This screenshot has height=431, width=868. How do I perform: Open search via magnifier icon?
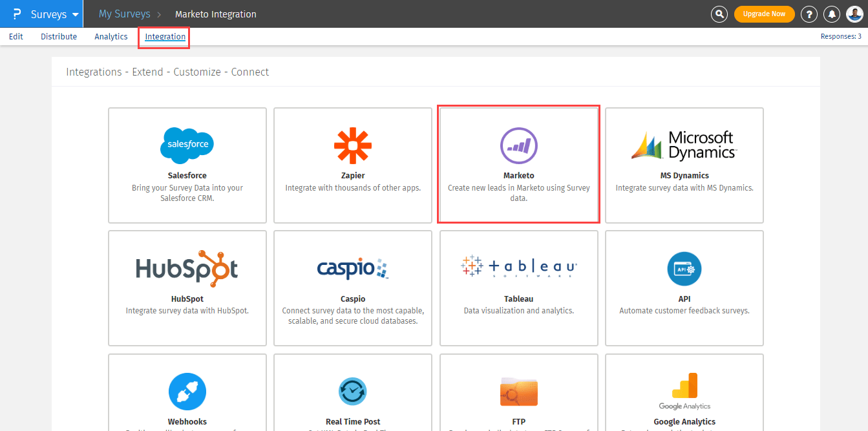pyautogui.click(x=719, y=14)
